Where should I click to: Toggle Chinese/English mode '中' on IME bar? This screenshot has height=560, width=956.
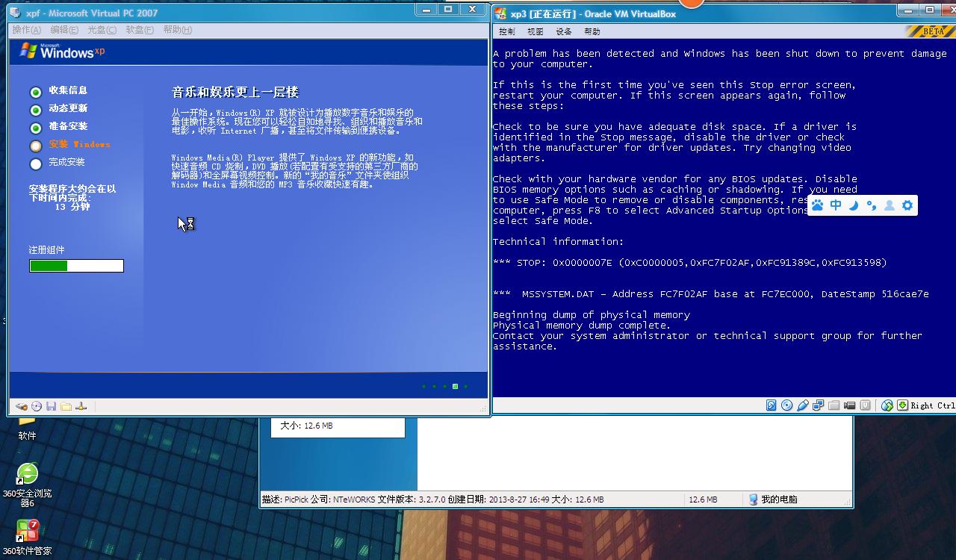pyautogui.click(x=836, y=205)
